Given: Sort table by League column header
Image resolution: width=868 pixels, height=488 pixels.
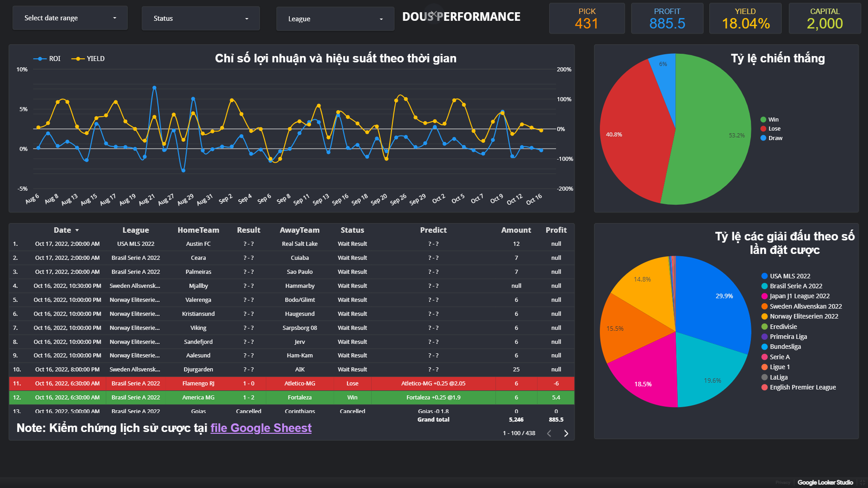Looking at the screenshot, I should coord(136,230).
